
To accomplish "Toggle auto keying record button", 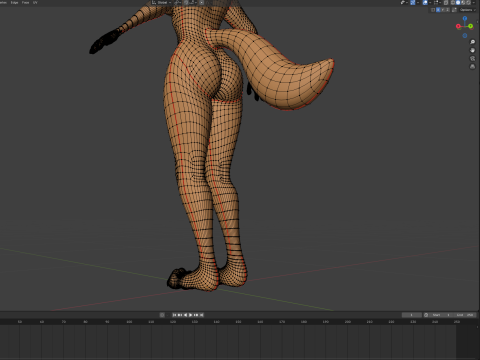I will pos(162,315).
